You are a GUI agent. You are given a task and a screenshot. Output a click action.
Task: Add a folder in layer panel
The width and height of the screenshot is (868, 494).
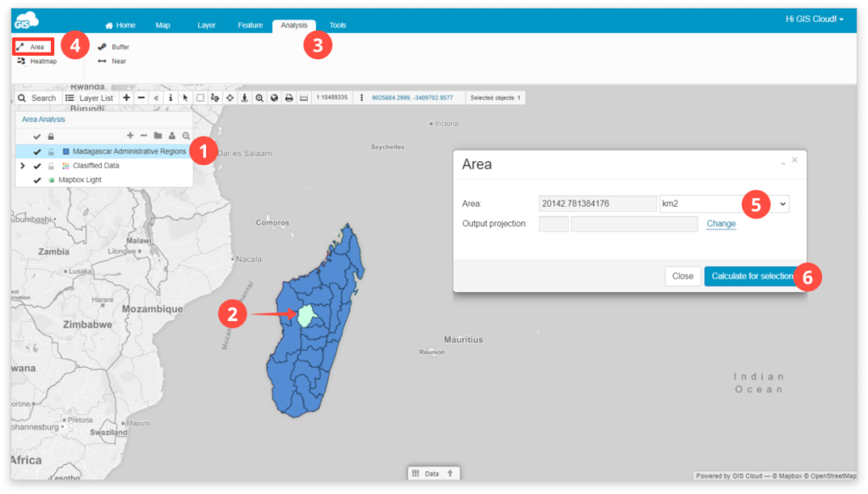pyautogui.click(x=158, y=136)
